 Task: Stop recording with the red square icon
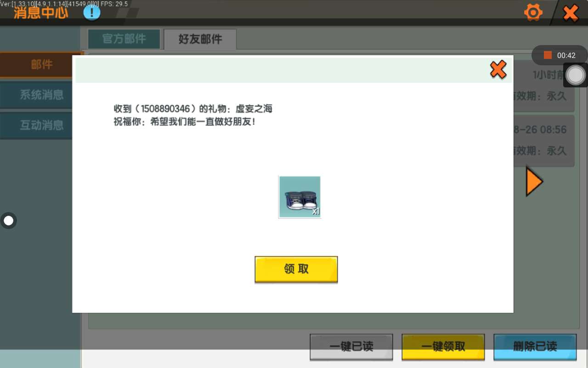548,55
